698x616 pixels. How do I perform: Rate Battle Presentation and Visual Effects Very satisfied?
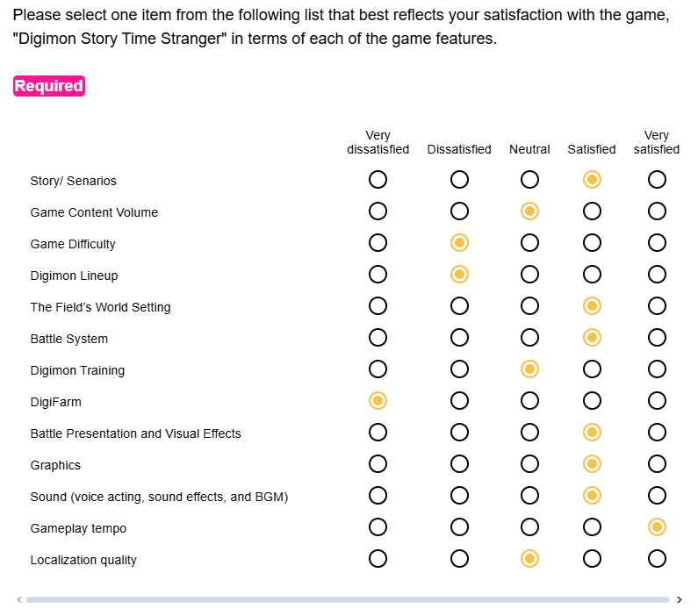(657, 433)
